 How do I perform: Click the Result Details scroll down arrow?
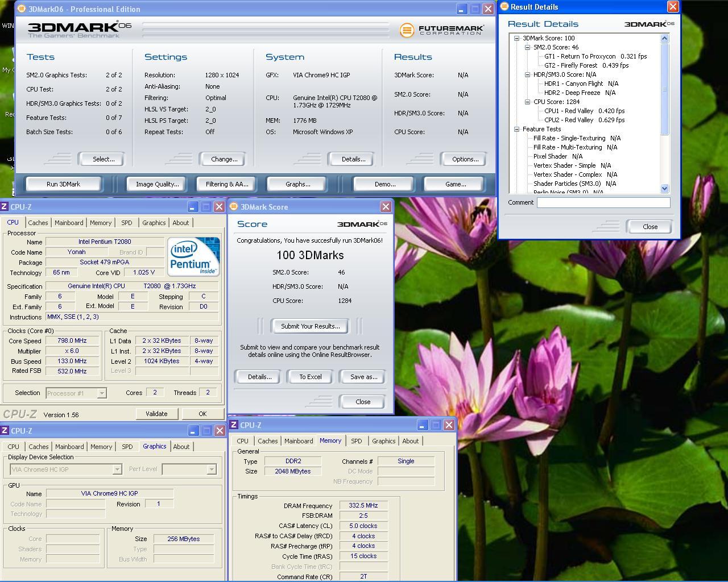coord(664,188)
